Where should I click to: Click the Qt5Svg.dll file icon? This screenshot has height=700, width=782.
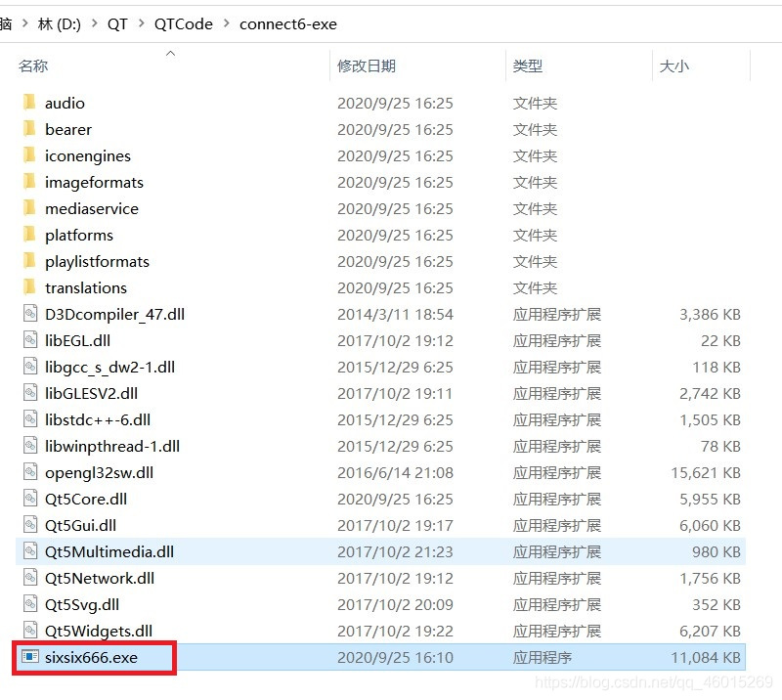point(30,604)
